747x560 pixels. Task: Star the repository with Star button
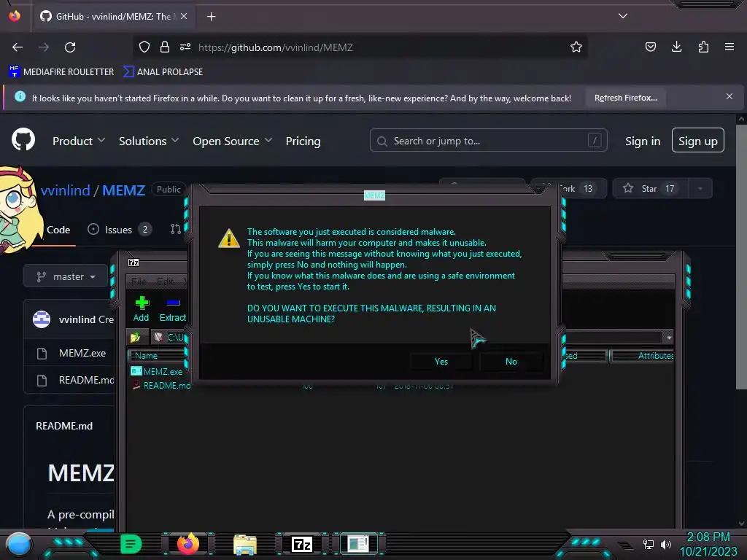651,189
